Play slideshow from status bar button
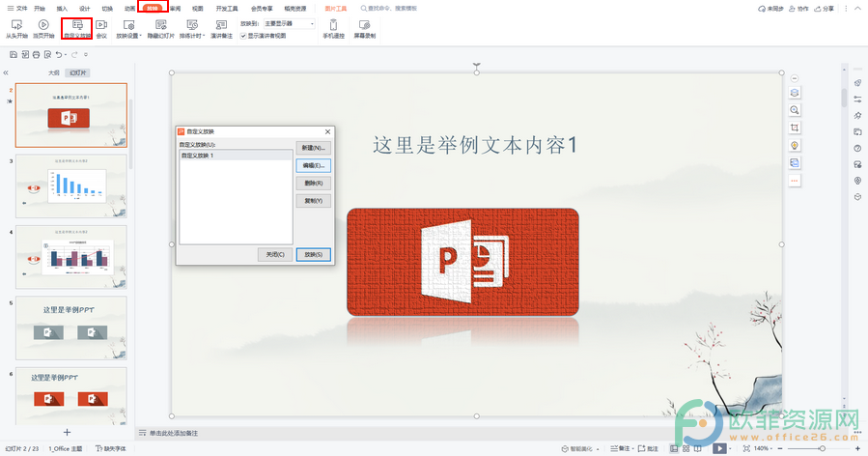The width and height of the screenshot is (868, 456). 719,448
